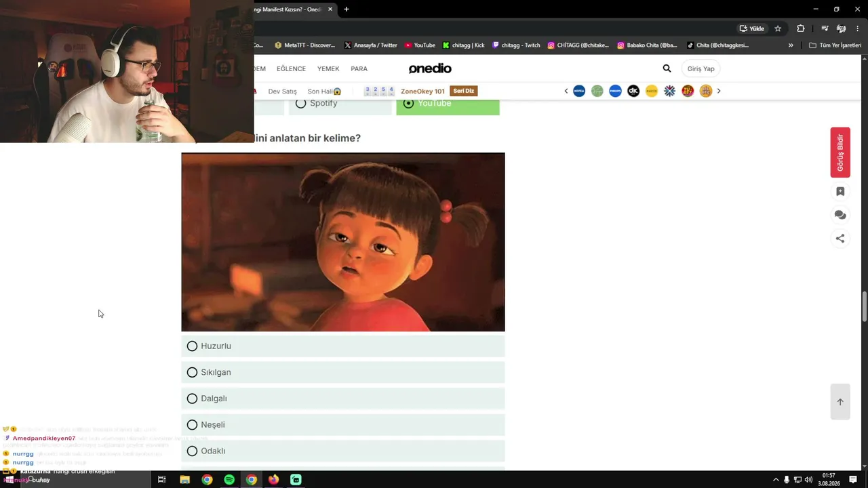Click the Seri Diz badge button
The height and width of the screenshot is (488, 868).
(x=464, y=91)
